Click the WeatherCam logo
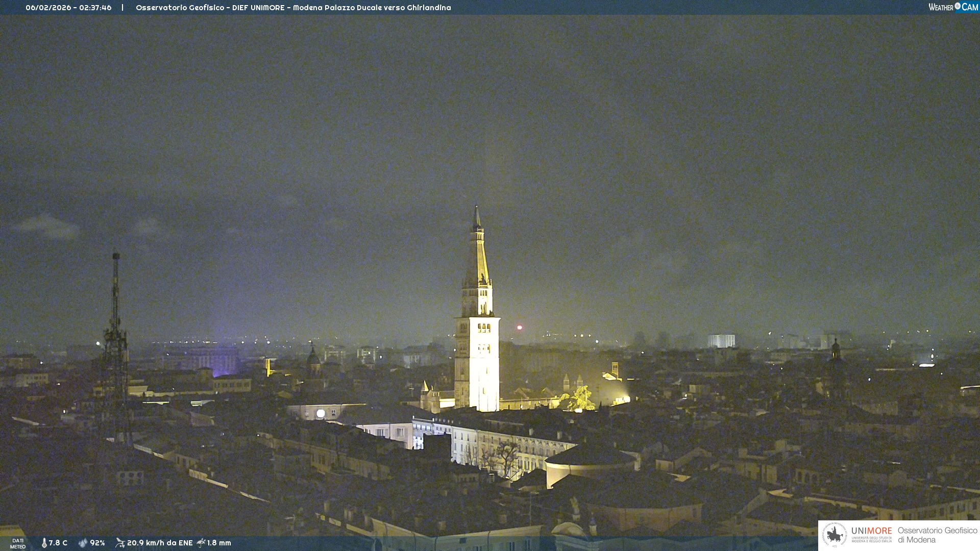 [953, 7]
